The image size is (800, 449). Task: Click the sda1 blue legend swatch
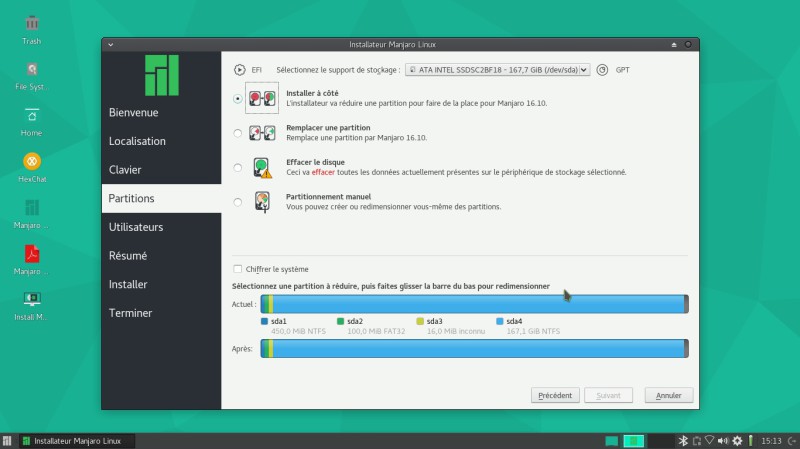pos(264,321)
